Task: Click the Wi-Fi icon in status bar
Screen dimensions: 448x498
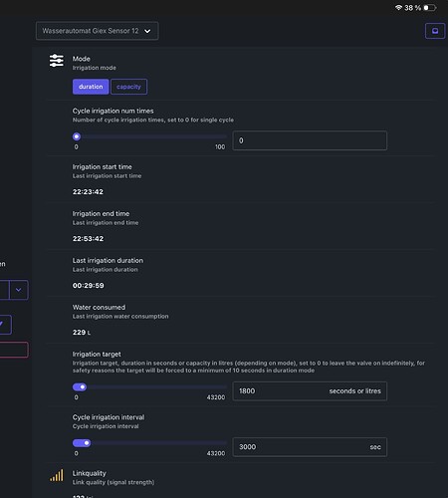Action: click(398, 7)
